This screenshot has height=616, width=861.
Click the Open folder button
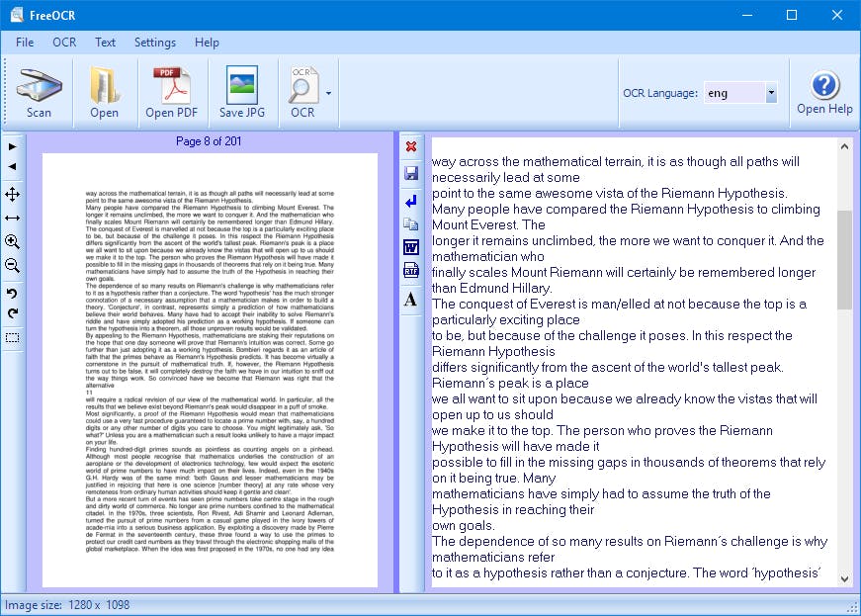pyautogui.click(x=104, y=93)
